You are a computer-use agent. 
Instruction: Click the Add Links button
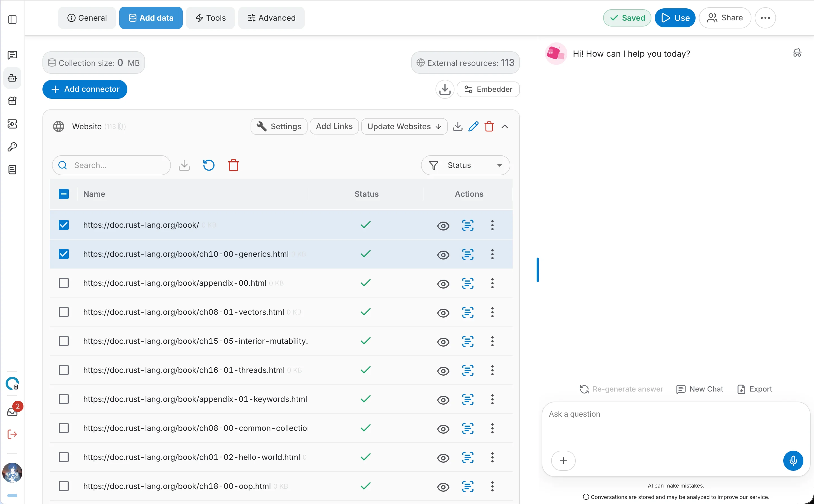coord(334,126)
